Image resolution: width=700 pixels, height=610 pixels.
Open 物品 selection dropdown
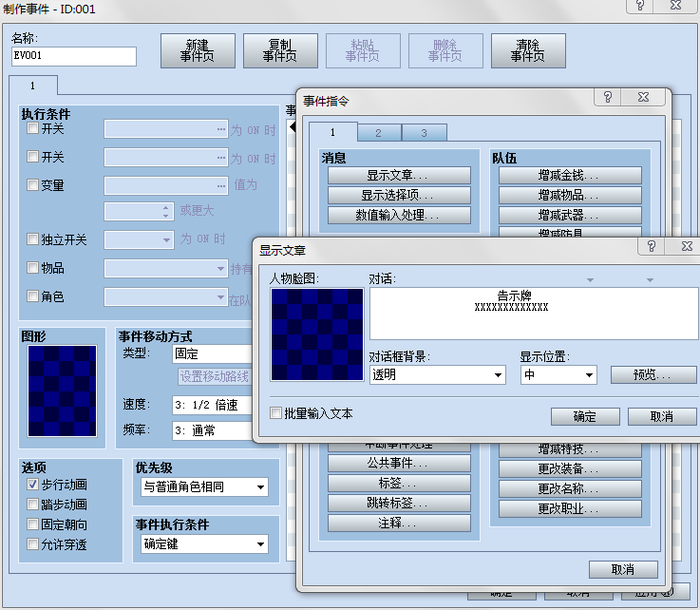(166, 268)
